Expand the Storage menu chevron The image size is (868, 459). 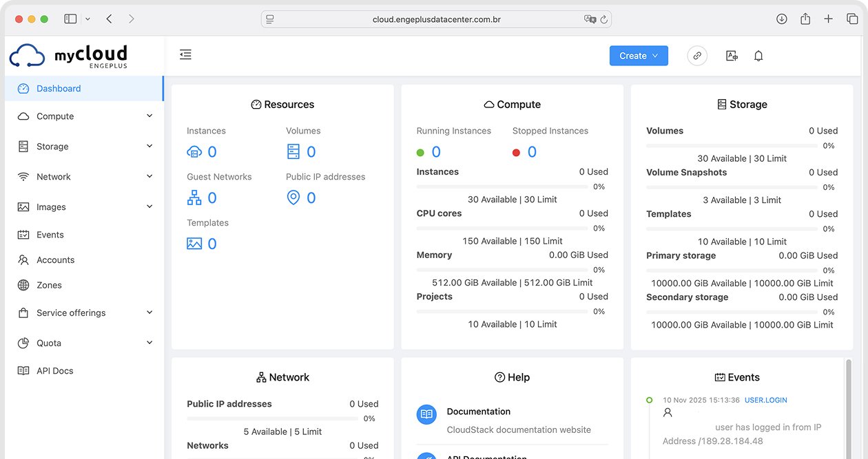pos(149,147)
